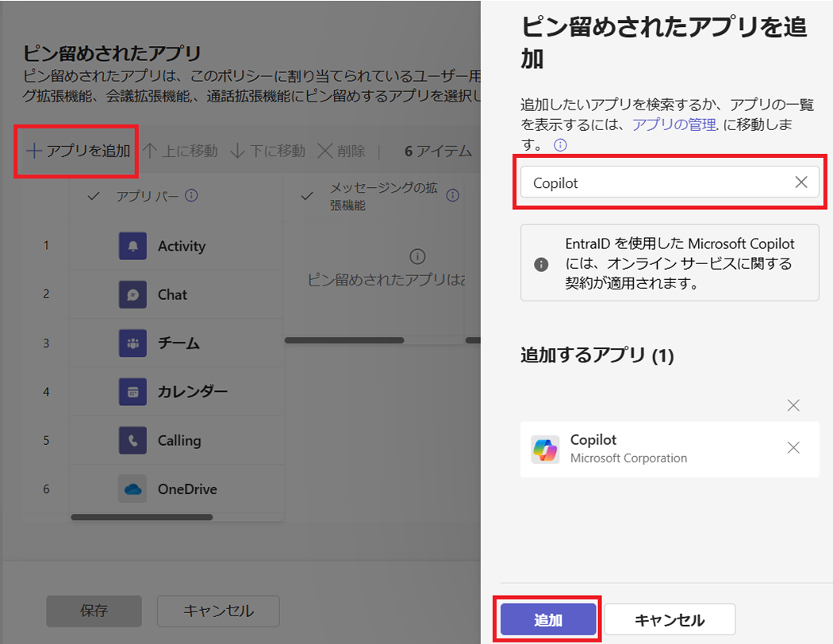Click キャンセル next to 保存
Image resolution: width=833 pixels, height=644 pixels.
pyautogui.click(x=218, y=611)
